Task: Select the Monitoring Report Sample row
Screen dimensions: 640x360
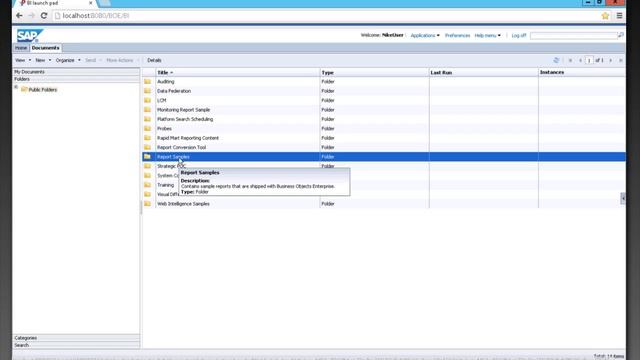Action: (x=384, y=110)
